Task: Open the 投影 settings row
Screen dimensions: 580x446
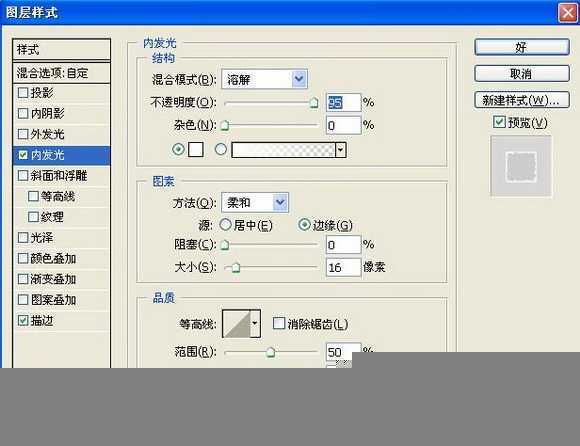Action: pyautogui.click(x=61, y=92)
